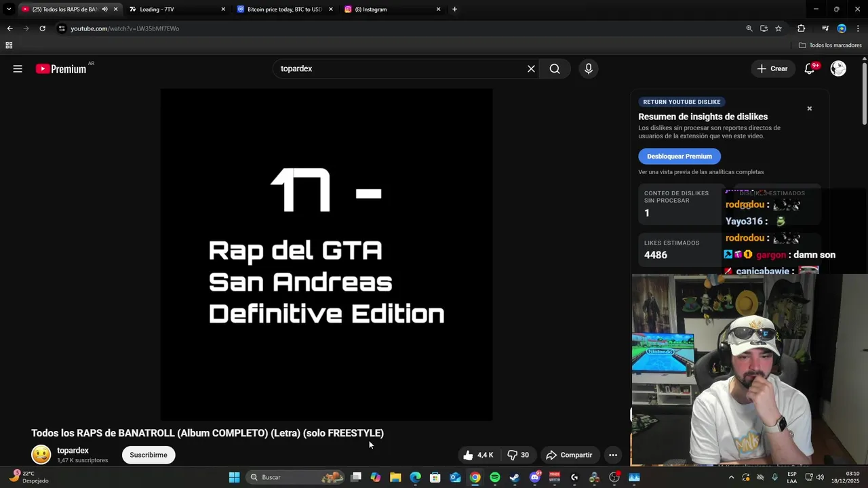This screenshot has width=868, height=488.
Task: Close the Loading - 7TV tab
Action: coord(223,9)
